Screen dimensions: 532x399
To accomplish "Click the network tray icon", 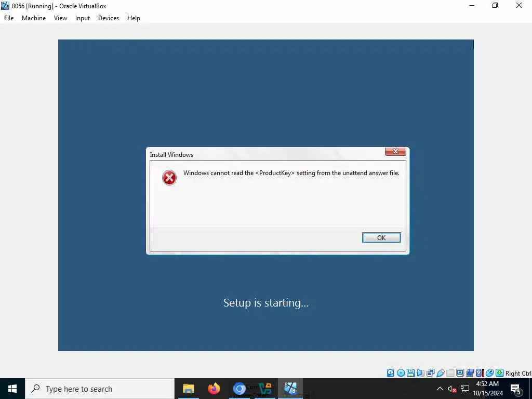I will click(x=465, y=389).
